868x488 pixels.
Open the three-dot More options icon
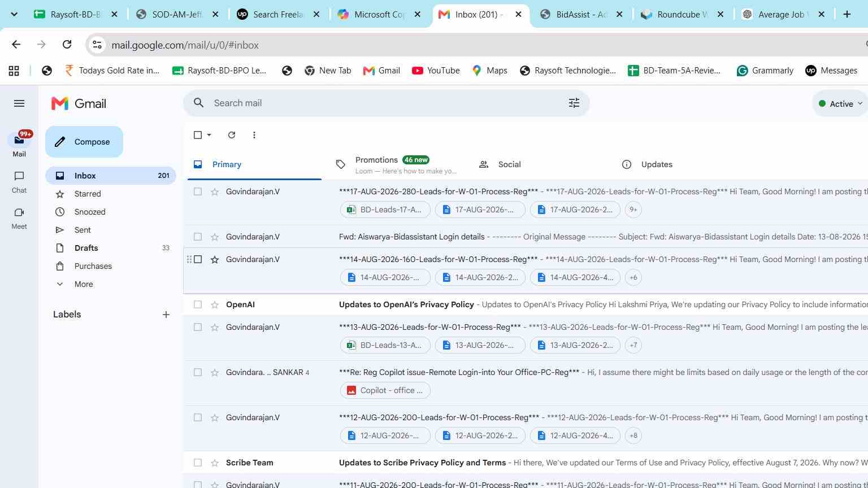[254, 135]
